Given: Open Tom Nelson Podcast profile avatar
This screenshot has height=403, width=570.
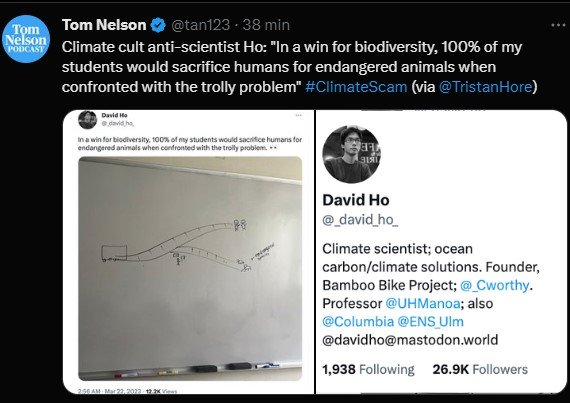Looking at the screenshot, I should (26, 39).
